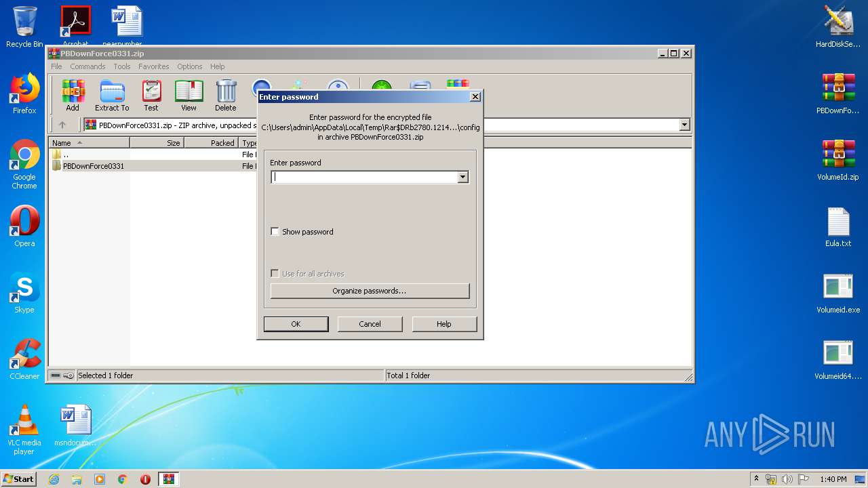The width and height of the screenshot is (868, 488).
Task: Click the clock showing 1:40 PM
Action: click(x=833, y=479)
